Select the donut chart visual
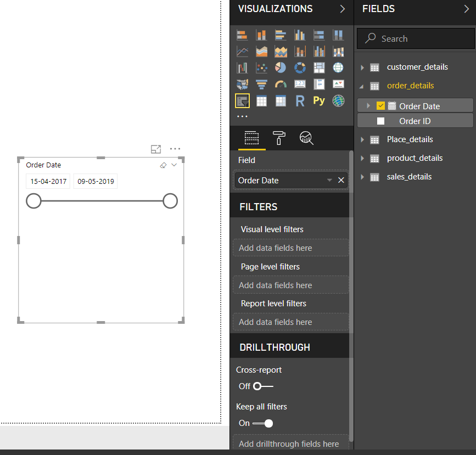Screen dimensions: 476x455 pyautogui.click(x=300, y=68)
